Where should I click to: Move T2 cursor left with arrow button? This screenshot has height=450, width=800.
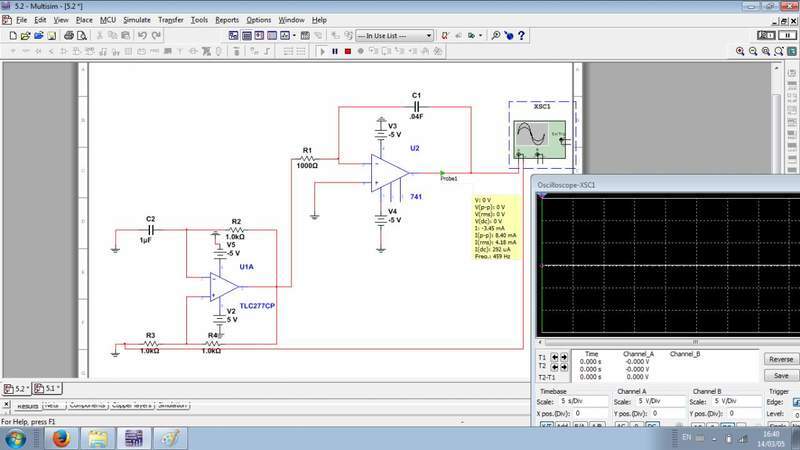553,366
